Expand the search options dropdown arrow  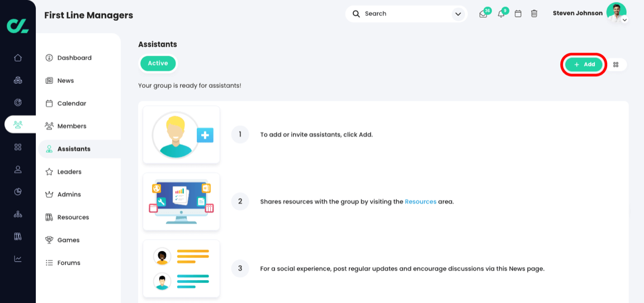point(458,15)
